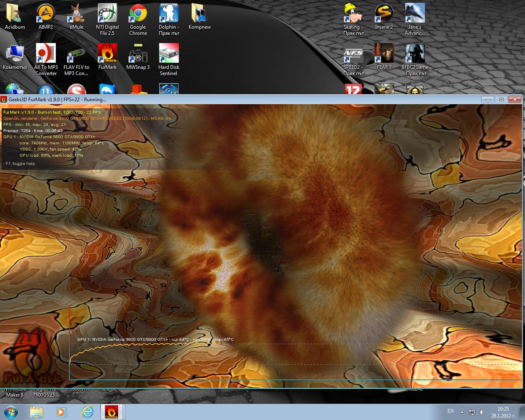Click Show Desktop strip by the clock
The image size is (525, 420).
click(x=522, y=412)
